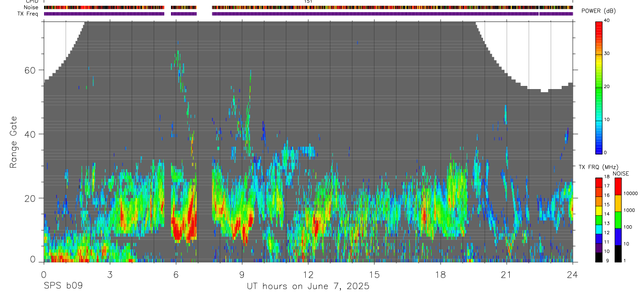
Task: Click the 6 tick on the UT hours axis
Action: pyautogui.click(x=176, y=273)
